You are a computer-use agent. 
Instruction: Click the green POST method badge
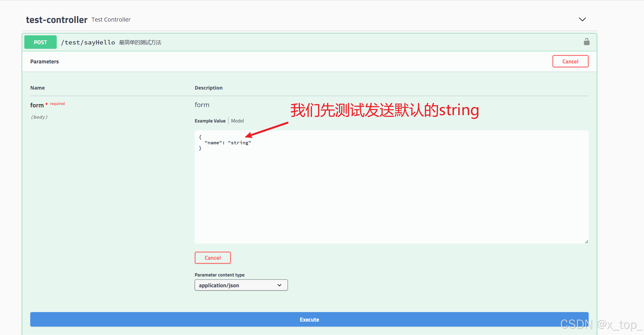coord(41,42)
